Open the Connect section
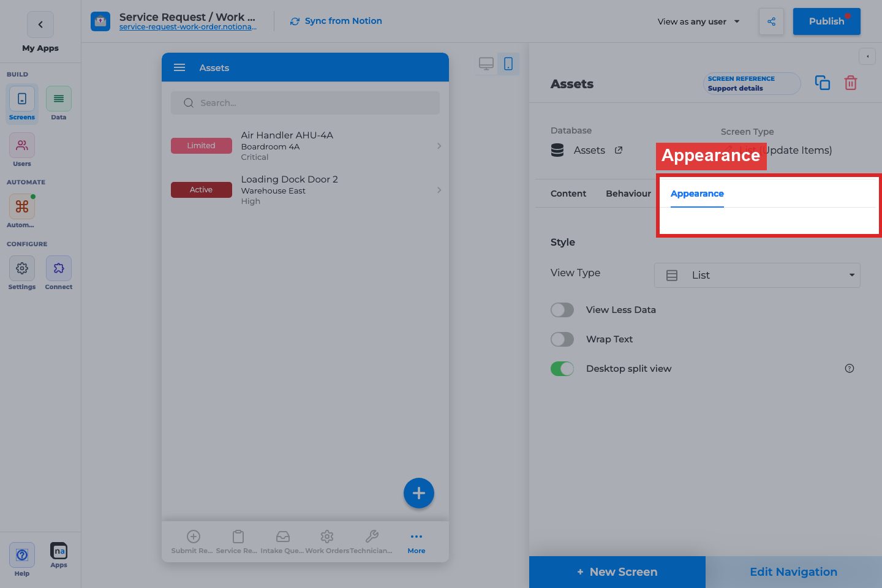This screenshot has height=588, width=882. click(x=59, y=273)
